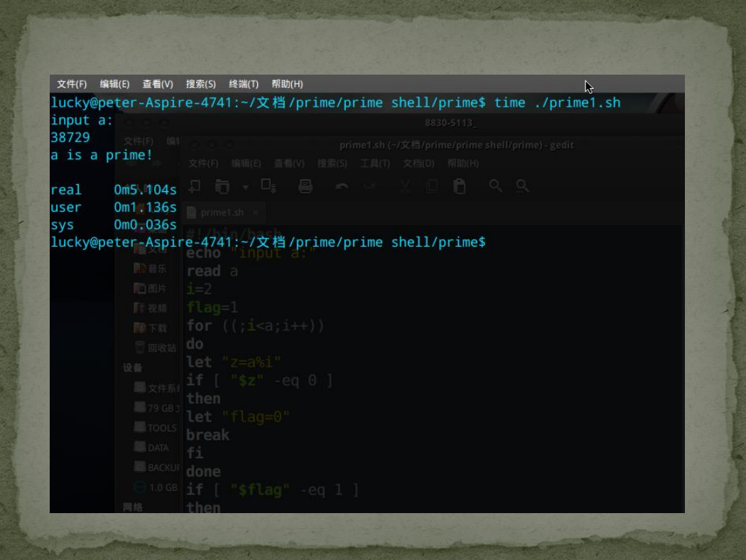Click the 回收站 trash can icon
Viewport: 746px width, 560px height.
click(140, 348)
